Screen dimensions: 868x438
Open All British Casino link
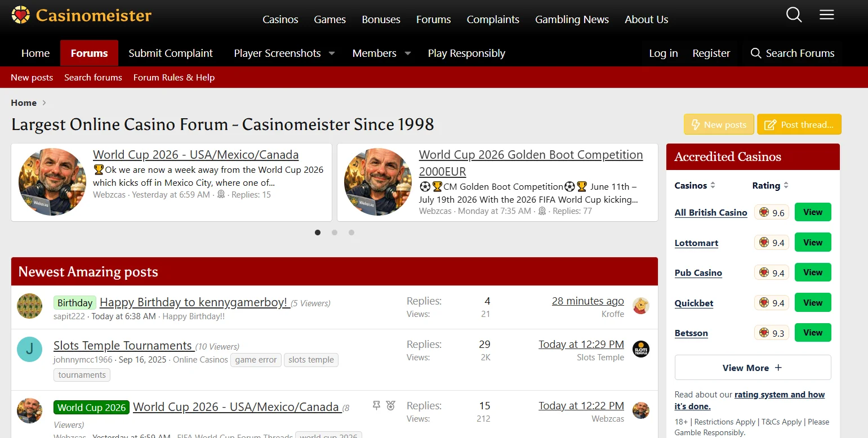point(711,212)
